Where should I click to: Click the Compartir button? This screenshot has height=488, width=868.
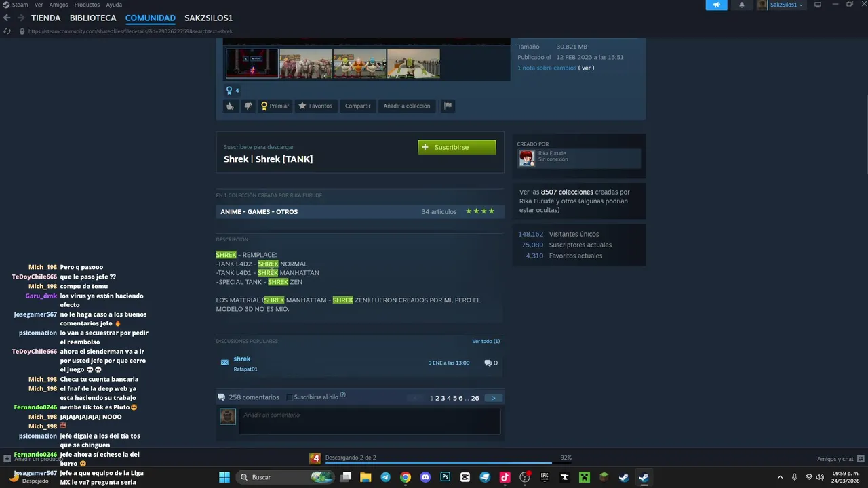pyautogui.click(x=357, y=106)
